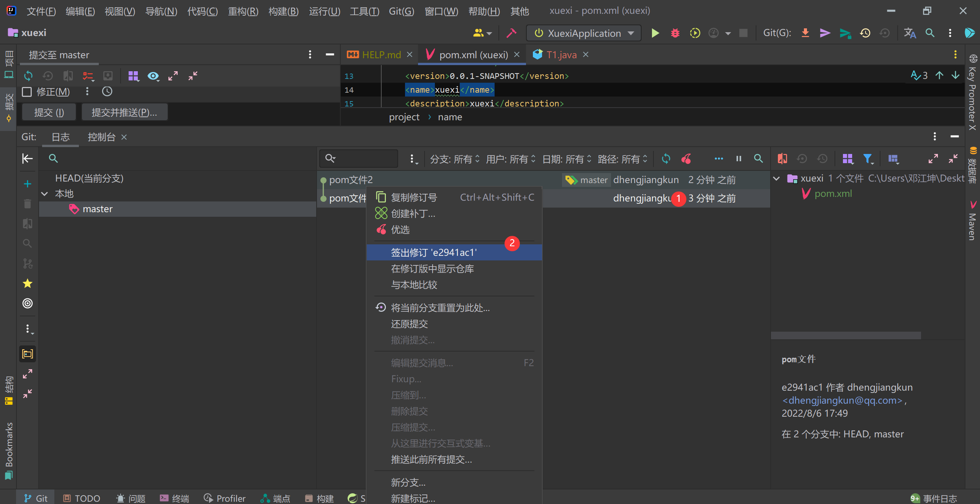Click the Git update project arrow
Image resolution: width=980 pixels, height=504 pixels.
pyautogui.click(x=805, y=33)
